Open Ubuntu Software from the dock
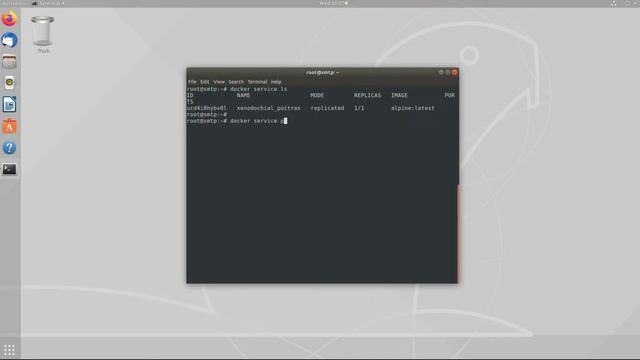 click(9, 126)
